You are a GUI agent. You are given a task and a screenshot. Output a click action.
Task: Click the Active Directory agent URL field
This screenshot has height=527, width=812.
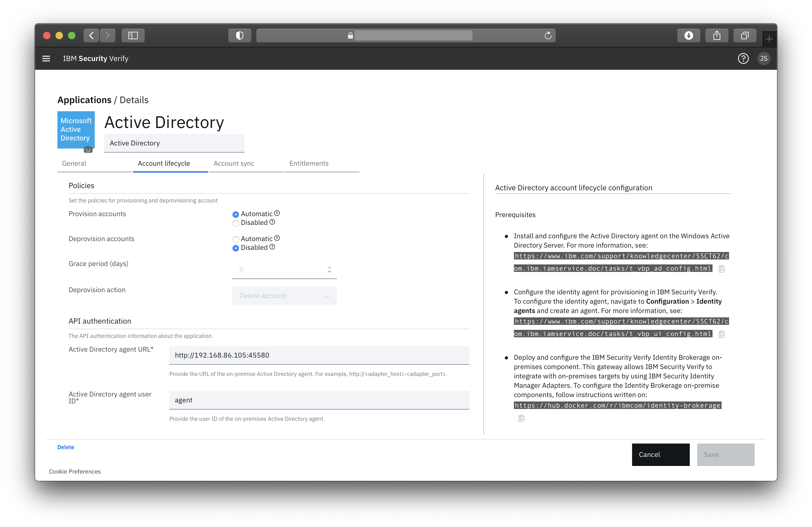pyautogui.click(x=319, y=355)
